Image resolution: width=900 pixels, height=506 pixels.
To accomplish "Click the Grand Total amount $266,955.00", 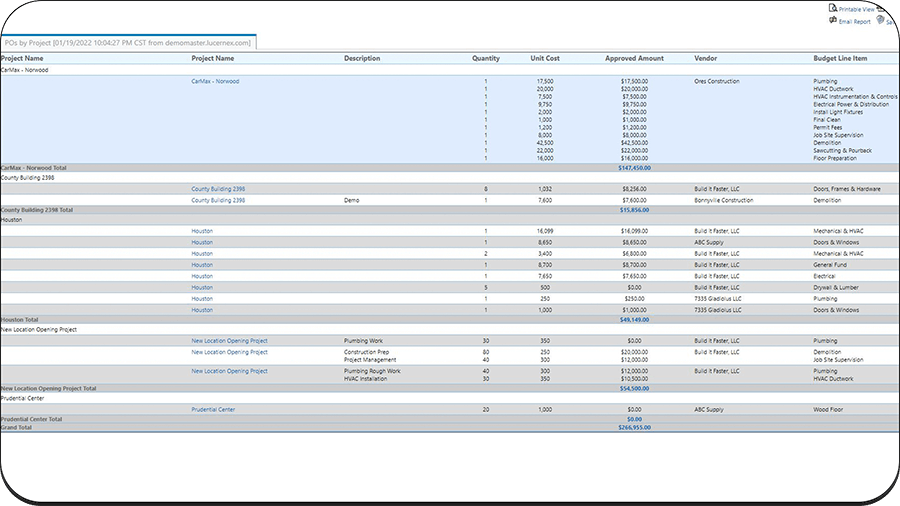I will pyautogui.click(x=634, y=427).
